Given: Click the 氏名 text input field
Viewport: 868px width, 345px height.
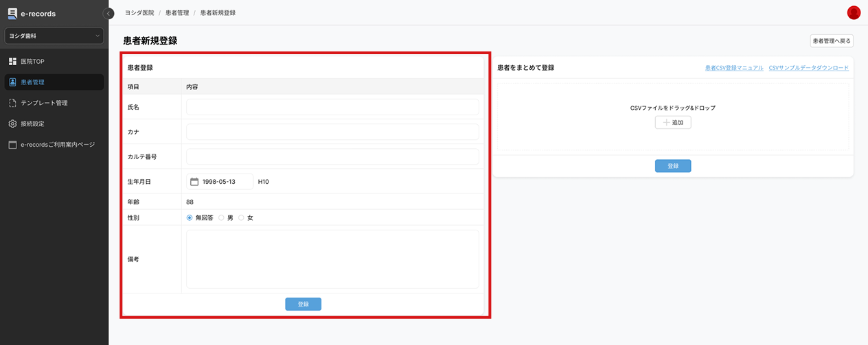Looking at the screenshot, I should 332,107.
